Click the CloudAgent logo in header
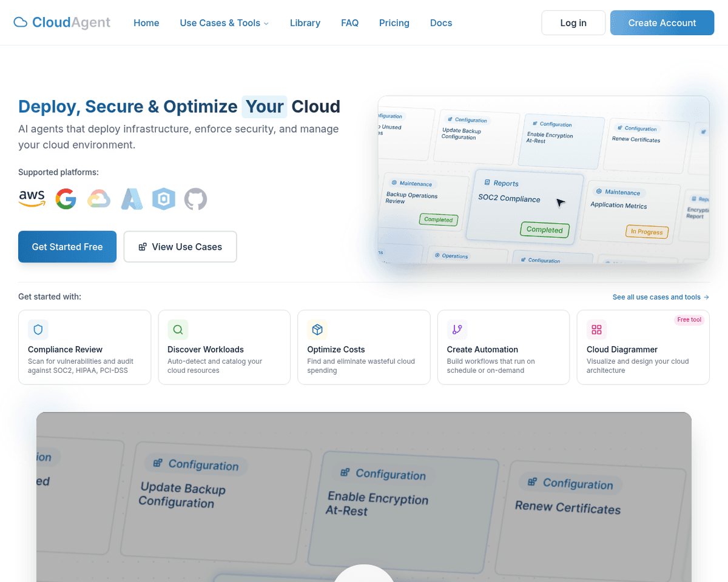The width and height of the screenshot is (728, 582). (62, 23)
